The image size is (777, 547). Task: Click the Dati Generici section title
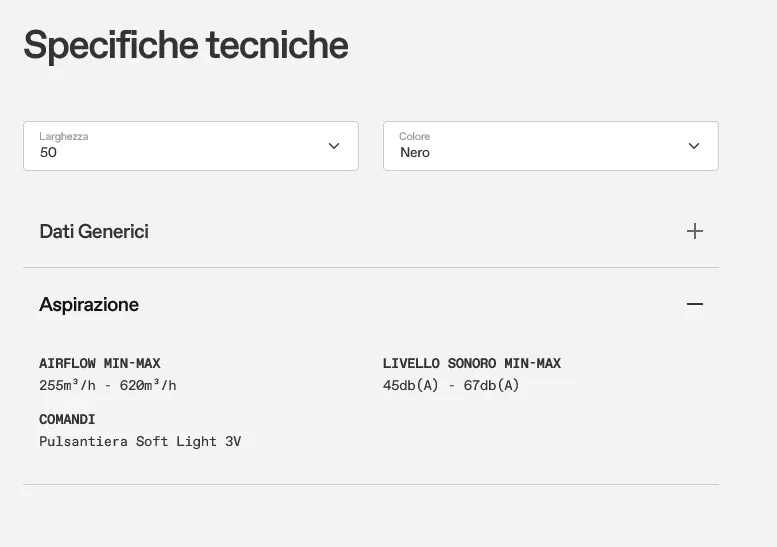tap(94, 231)
